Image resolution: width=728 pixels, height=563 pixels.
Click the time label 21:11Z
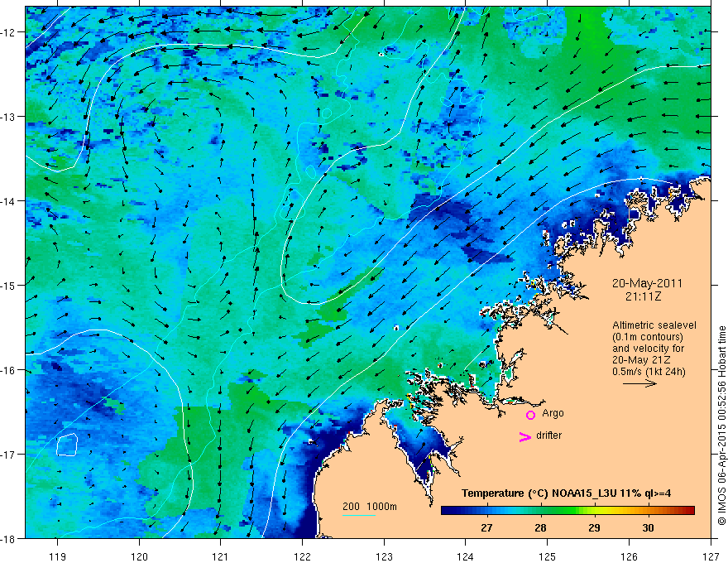click(x=643, y=296)
